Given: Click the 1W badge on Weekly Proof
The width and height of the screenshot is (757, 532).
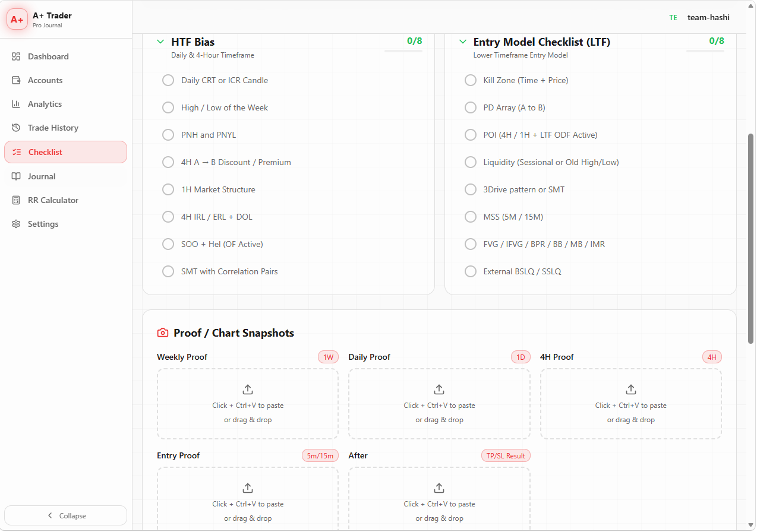Looking at the screenshot, I should click(x=328, y=357).
